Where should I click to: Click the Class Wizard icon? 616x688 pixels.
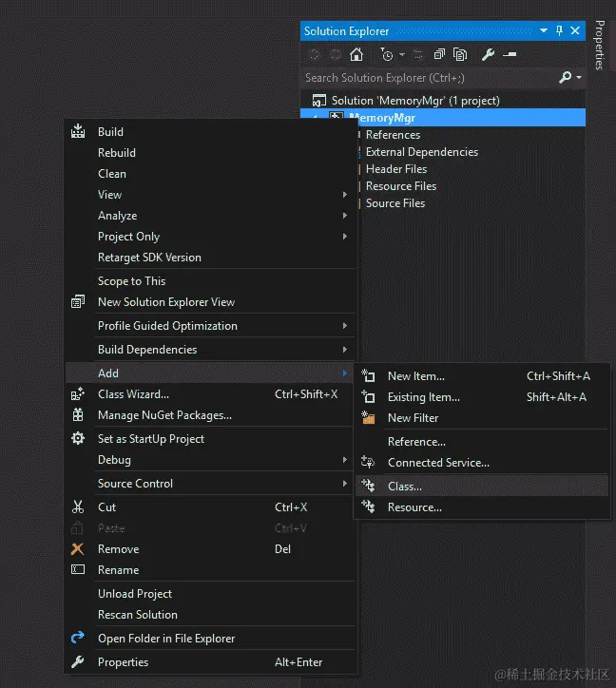(78, 393)
